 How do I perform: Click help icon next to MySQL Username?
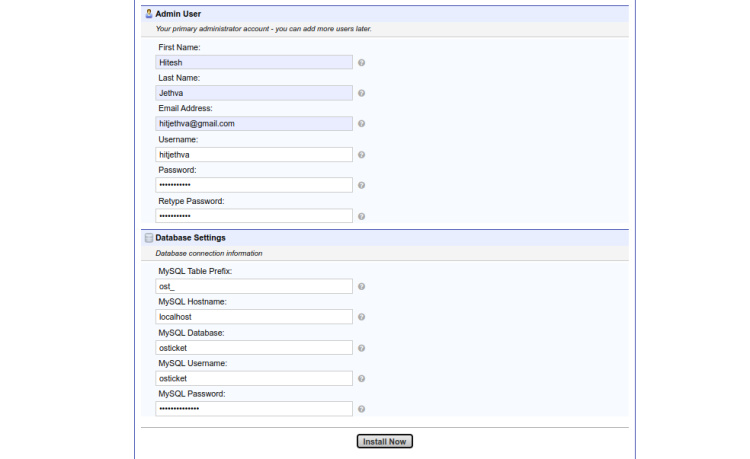(x=361, y=379)
